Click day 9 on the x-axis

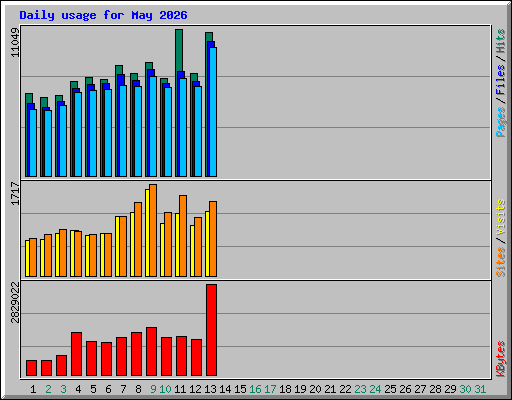click(x=153, y=389)
